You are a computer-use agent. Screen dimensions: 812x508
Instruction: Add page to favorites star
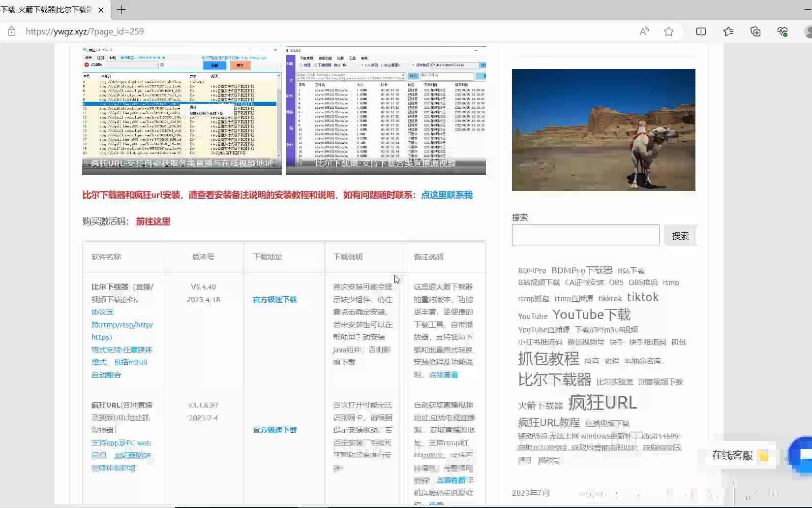pos(669,32)
